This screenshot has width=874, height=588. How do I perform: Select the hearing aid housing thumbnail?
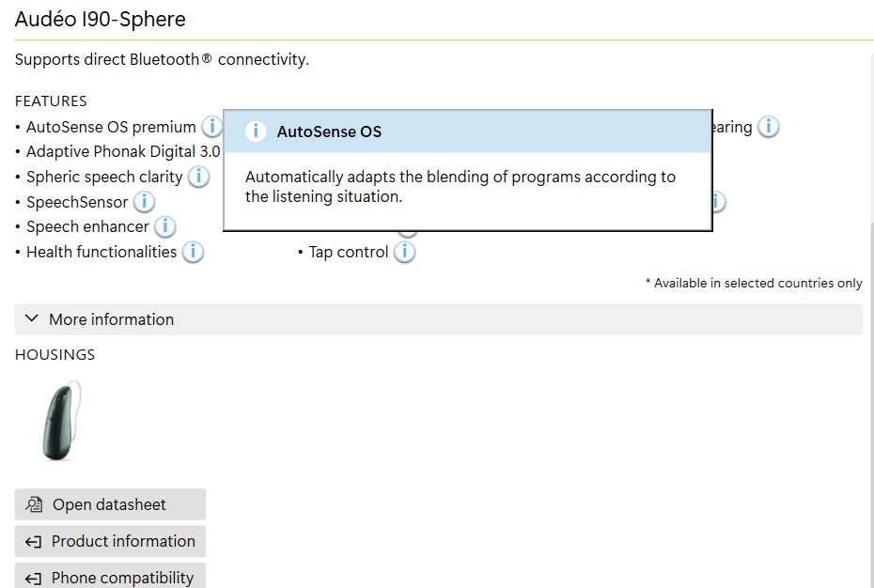[62, 421]
